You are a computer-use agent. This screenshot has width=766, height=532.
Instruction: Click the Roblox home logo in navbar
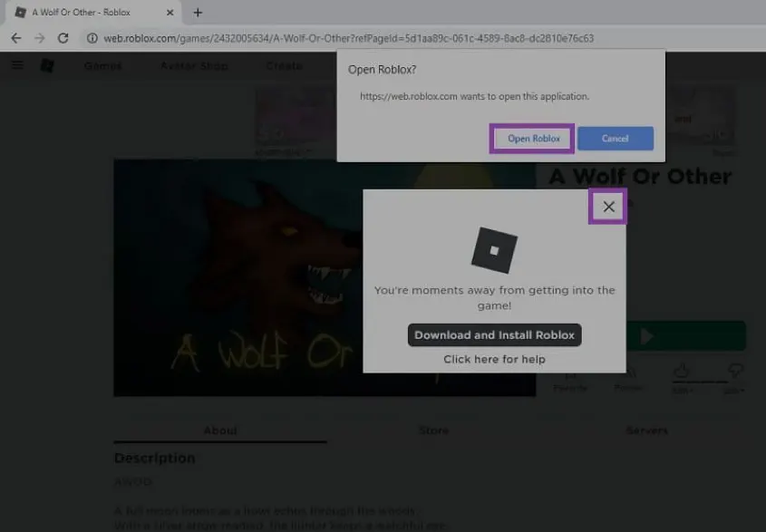pyautogui.click(x=47, y=65)
